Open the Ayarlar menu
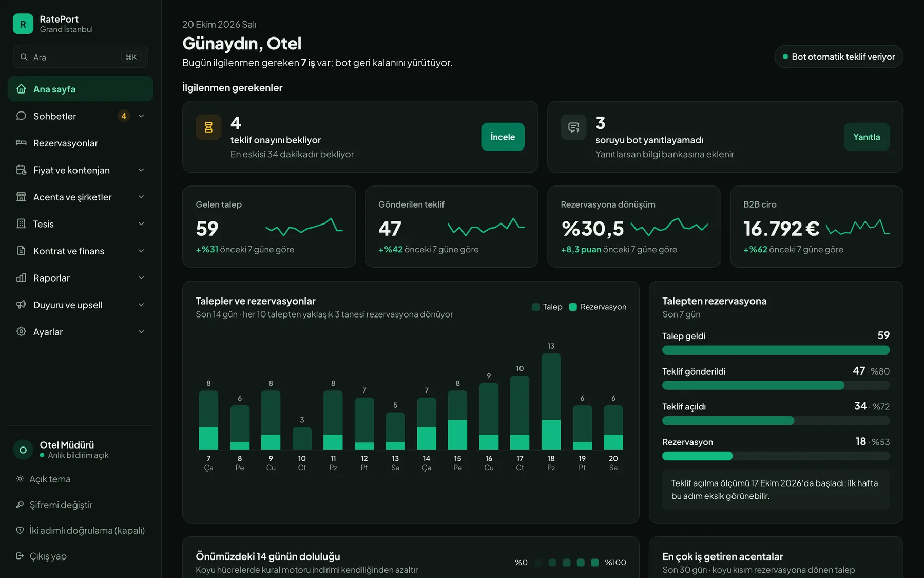 coord(81,331)
